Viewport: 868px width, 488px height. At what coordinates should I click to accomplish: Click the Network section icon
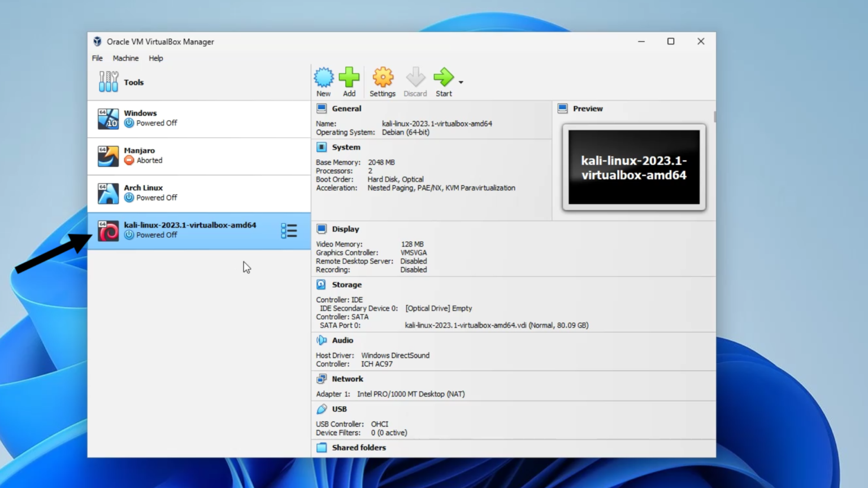(x=322, y=378)
